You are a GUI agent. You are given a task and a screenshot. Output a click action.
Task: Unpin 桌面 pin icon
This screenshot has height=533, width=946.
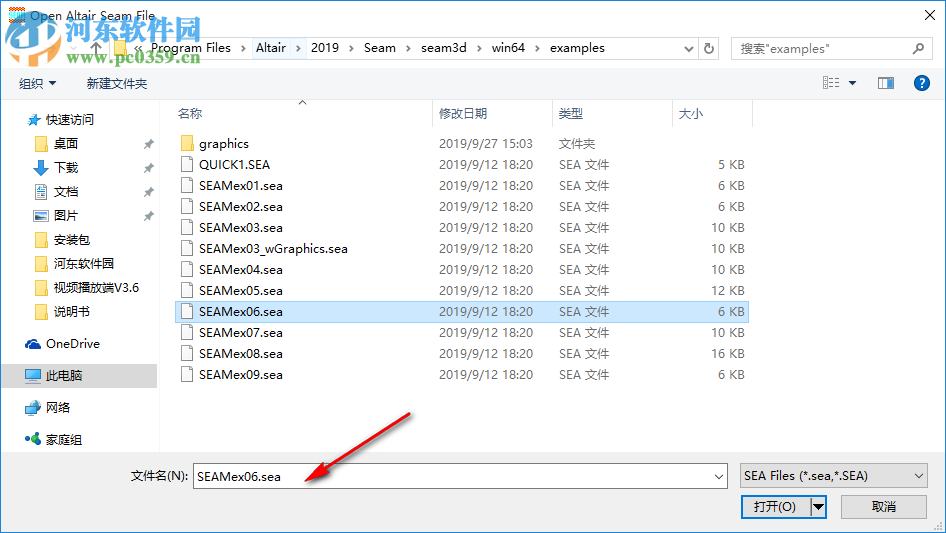(x=148, y=144)
